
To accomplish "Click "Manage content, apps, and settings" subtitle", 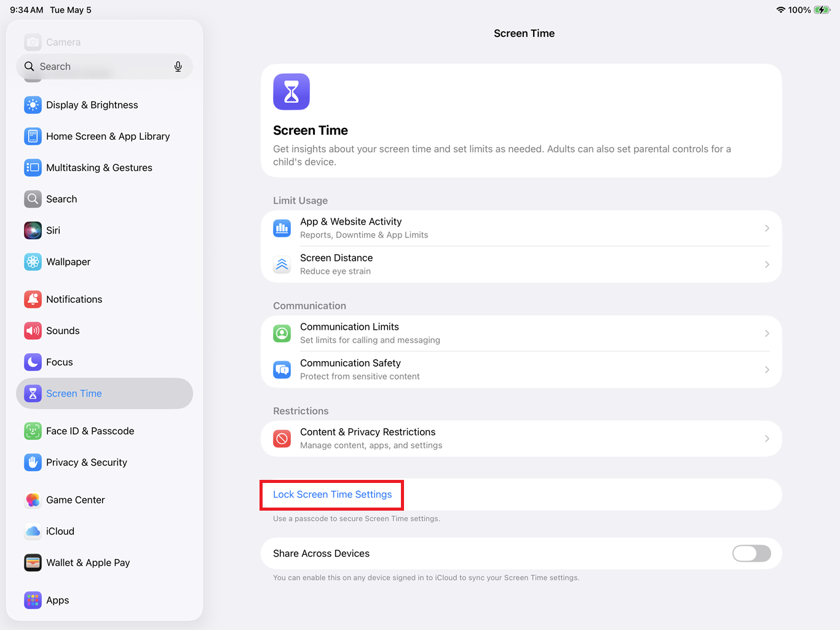I will 371,445.
